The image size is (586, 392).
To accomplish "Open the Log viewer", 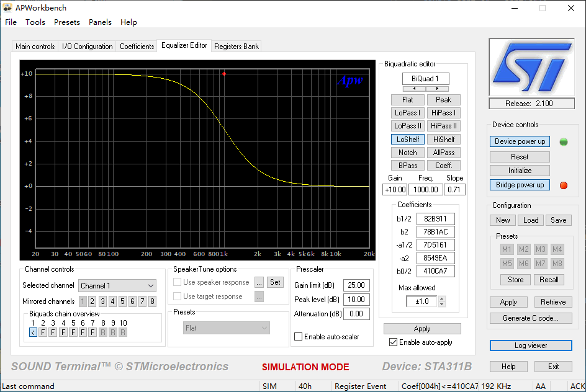I will [531, 345].
